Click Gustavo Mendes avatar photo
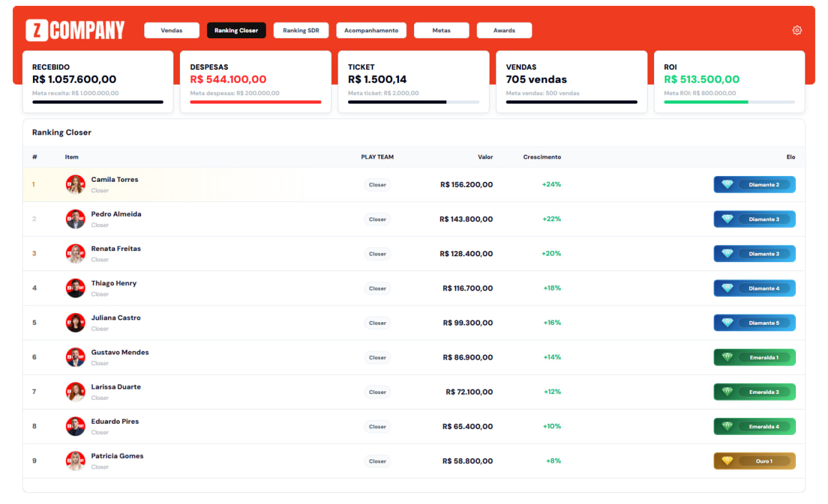The width and height of the screenshot is (828, 504). pos(75,357)
